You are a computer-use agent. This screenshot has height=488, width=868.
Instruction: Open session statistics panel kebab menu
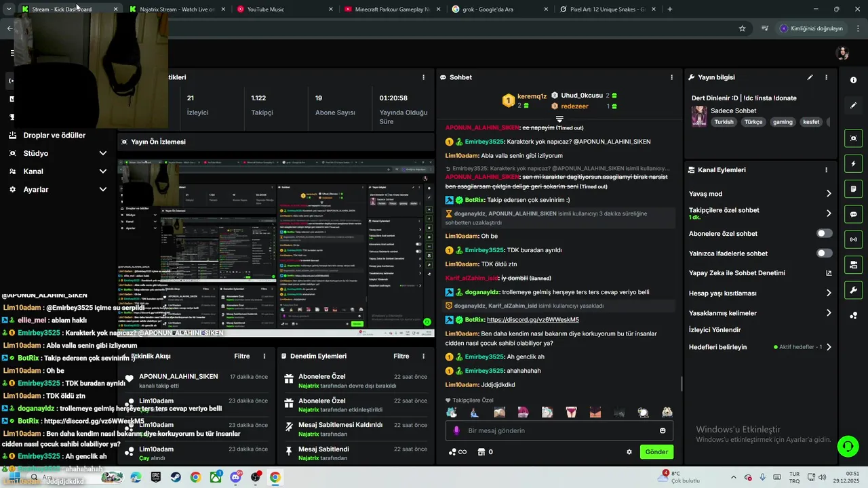424,77
